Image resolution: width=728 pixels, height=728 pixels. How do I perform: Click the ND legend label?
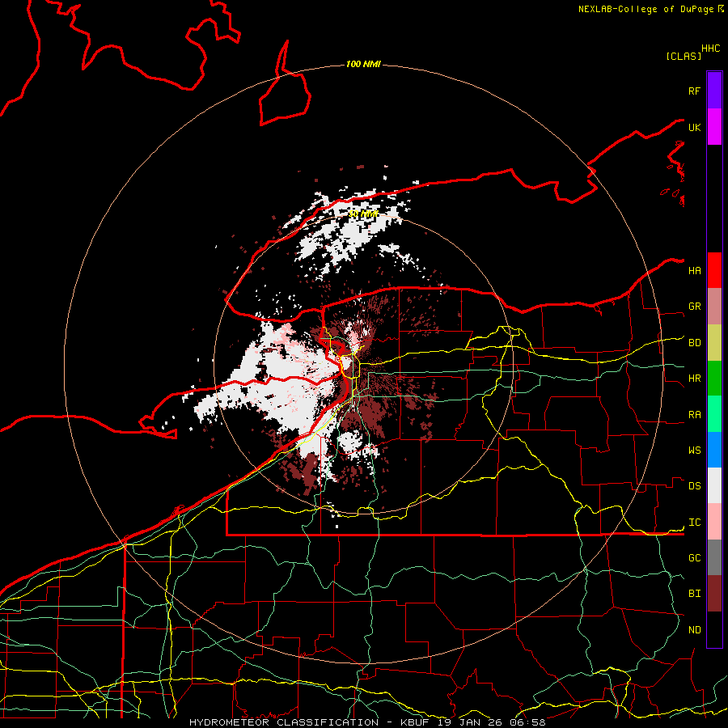pos(694,630)
